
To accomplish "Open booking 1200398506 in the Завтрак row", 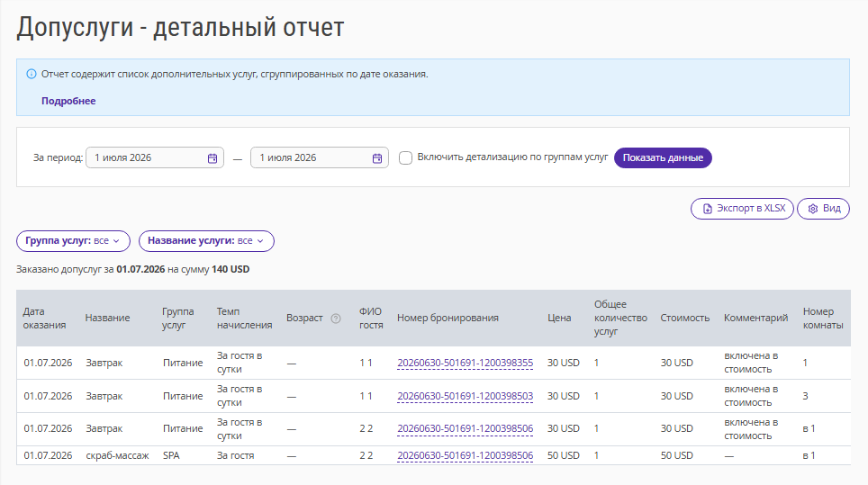I will click(x=465, y=428).
